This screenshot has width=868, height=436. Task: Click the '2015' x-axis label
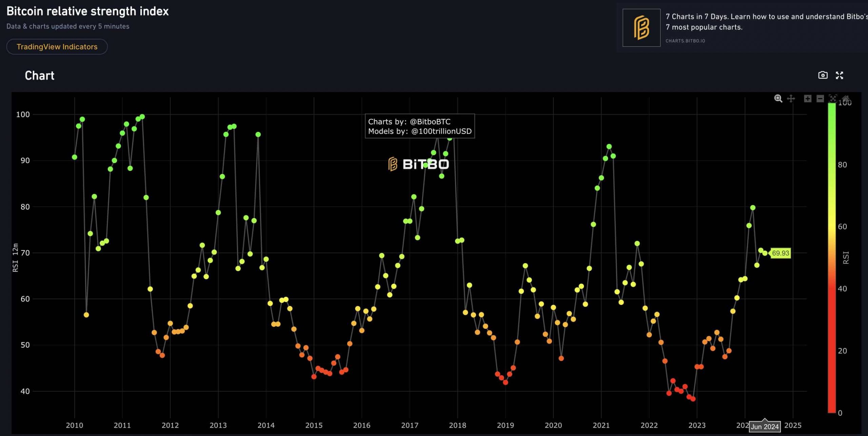click(314, 425)
